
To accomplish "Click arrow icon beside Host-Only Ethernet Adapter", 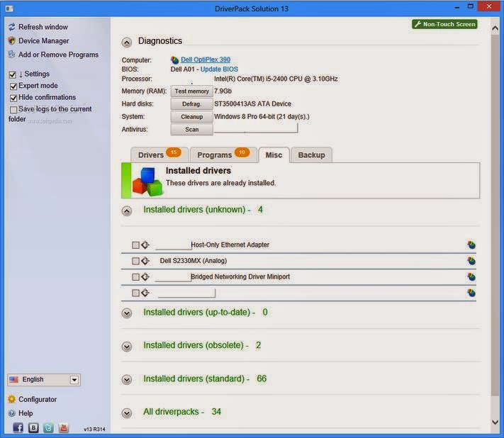I will pyautogui.click(x=145, y=245).
